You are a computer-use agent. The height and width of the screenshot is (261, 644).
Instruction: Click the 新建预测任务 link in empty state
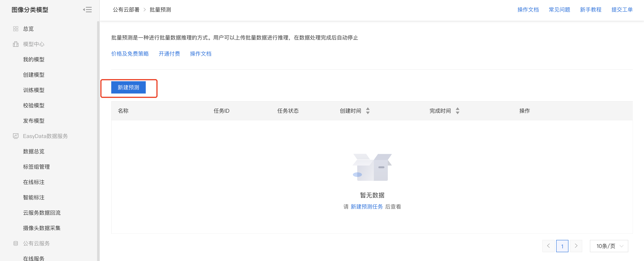[366, 207]
